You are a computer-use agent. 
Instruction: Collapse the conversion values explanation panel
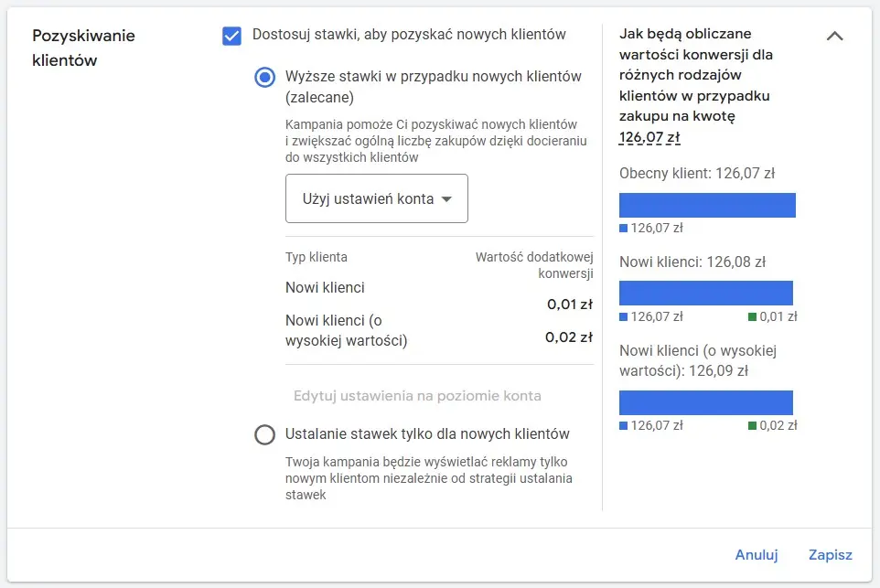[x=834, y=36]
